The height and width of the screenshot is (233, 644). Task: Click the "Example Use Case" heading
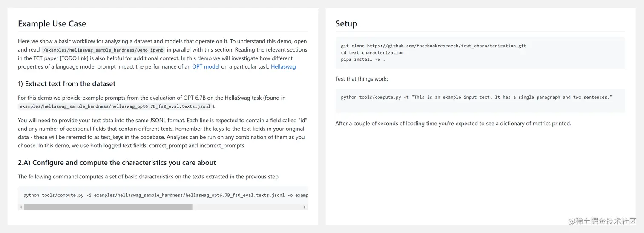(52, 23)
